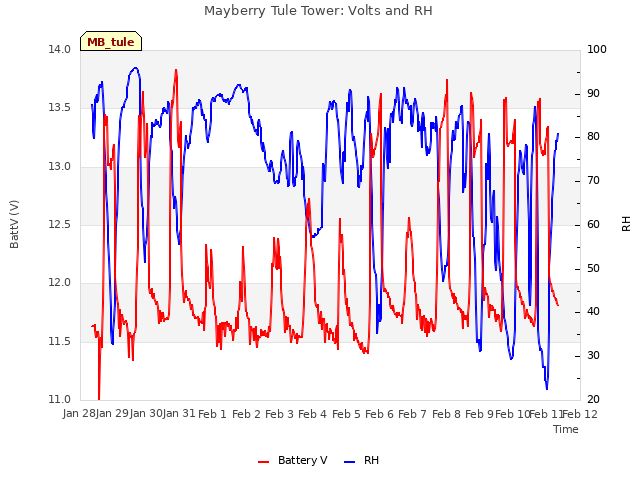Click the 30 right axis value

(x=593, y=356)
